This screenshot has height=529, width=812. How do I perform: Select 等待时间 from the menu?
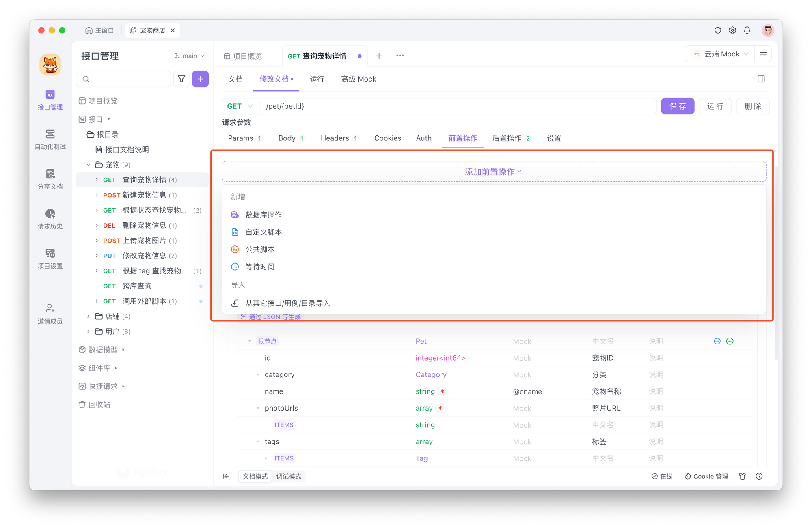260,267
